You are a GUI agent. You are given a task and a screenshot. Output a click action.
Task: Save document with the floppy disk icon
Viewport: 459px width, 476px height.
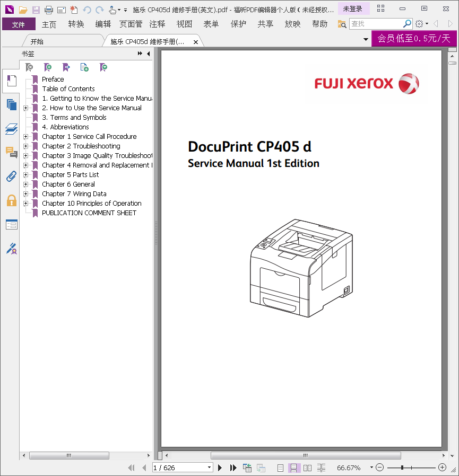click(x=36, y=10)
